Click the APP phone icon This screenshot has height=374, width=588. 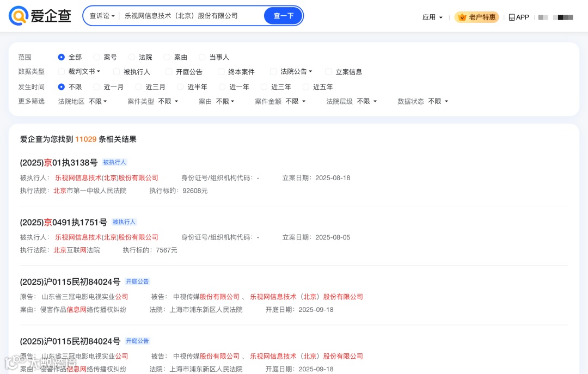tap(511, 17)
